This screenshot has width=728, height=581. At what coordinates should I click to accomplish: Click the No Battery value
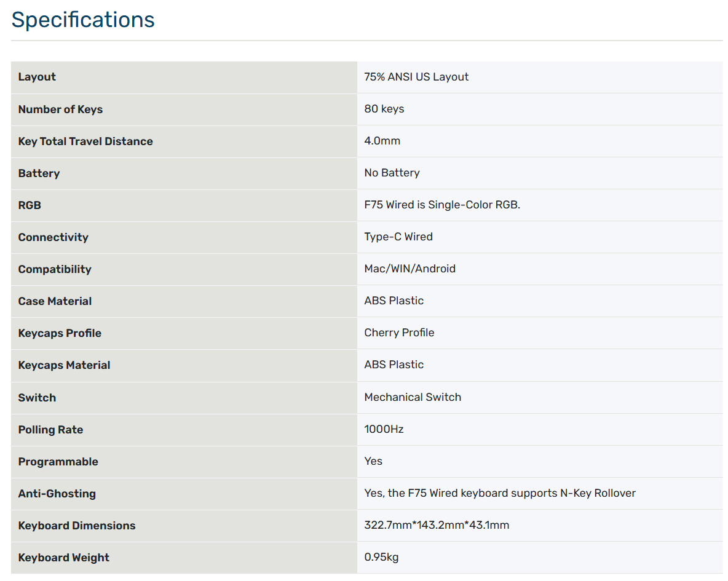[x=392, y=173]
